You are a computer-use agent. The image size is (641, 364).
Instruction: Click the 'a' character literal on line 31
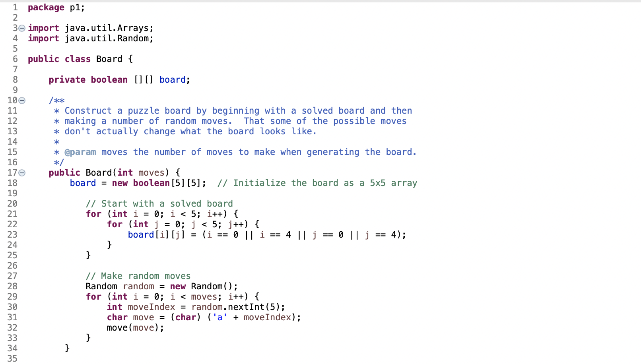pos(219,317)
